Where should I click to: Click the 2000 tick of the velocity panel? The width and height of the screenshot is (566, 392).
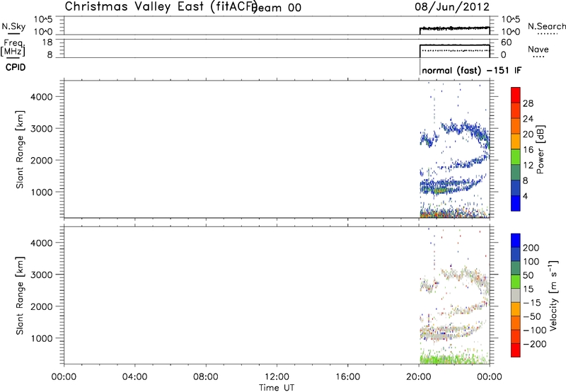42,306
